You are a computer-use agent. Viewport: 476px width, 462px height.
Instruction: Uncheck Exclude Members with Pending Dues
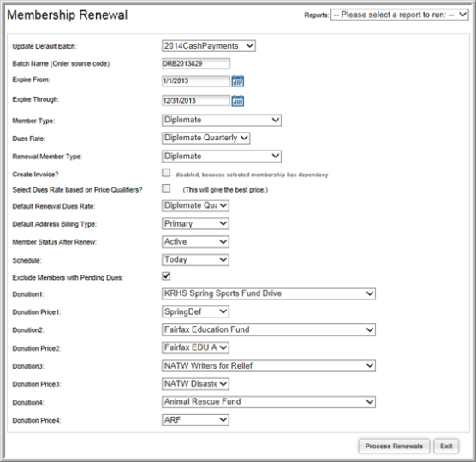click(x=166, y=275)
